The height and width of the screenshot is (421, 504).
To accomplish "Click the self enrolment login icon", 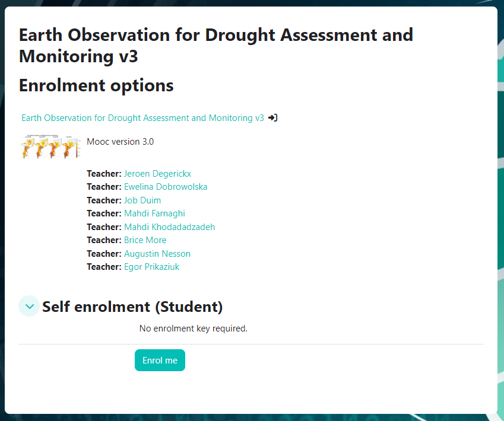I will 272,118.
